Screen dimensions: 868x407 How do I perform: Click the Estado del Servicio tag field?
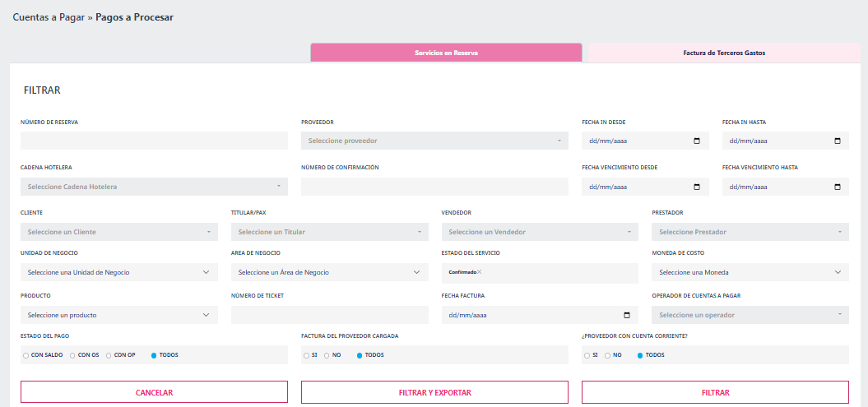coord(540,272)
